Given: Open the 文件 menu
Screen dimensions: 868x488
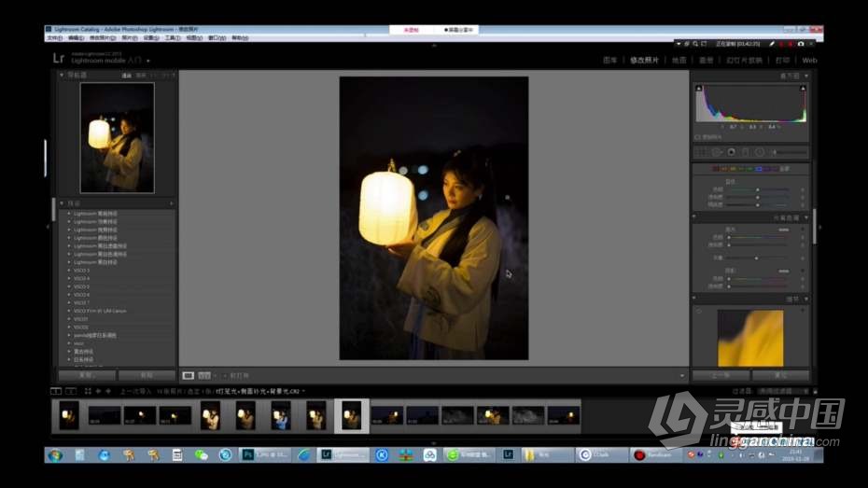Looking at the screenshot, I should click(x=55, y=37).
